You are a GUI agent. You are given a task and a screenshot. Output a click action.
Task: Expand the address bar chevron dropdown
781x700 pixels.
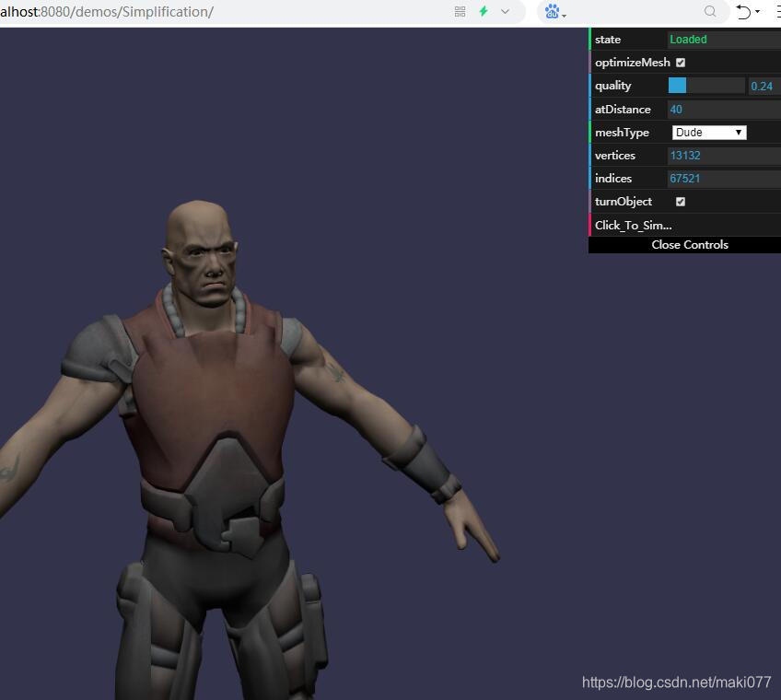tap(505, 11)
